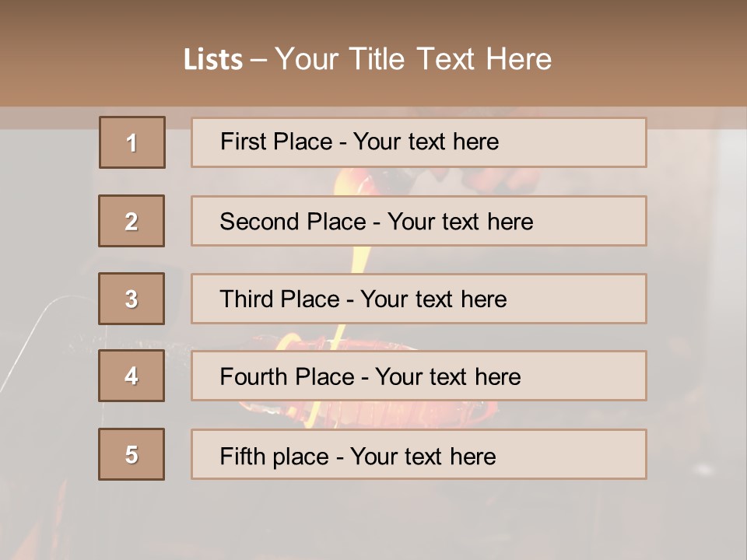747x560 pixels.
Task: Click 'Your text here' in Fourth Place row
Action: (x=447, y=377)
